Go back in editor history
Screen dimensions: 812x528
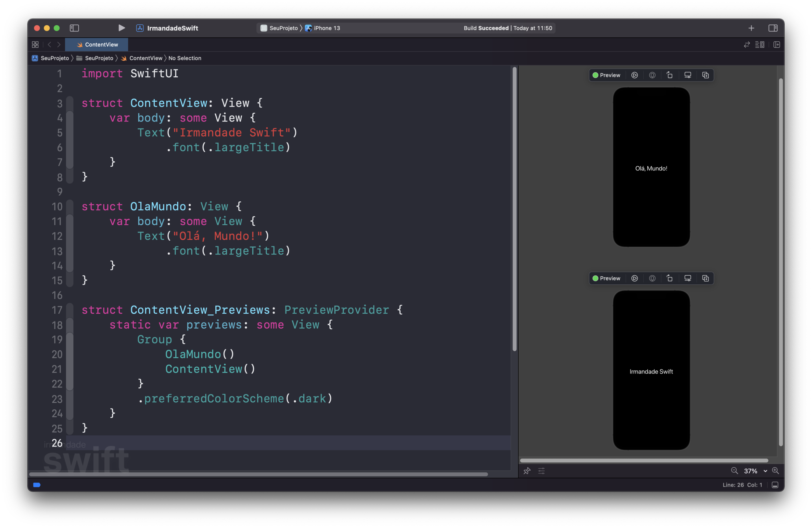49,45
